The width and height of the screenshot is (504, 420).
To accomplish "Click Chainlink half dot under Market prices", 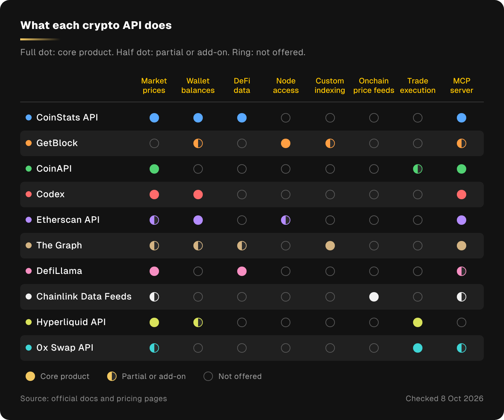I will (x=154, y=297).
